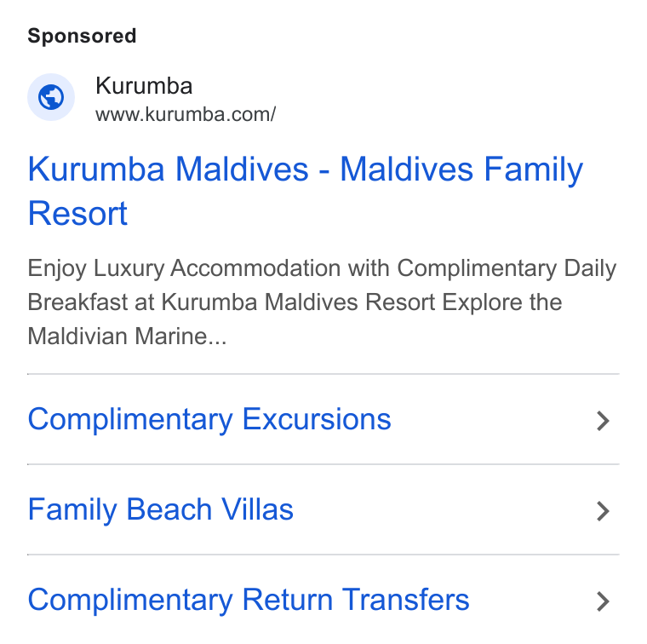Viewport: 647px width, 644px height.
Task: Click the ad description about Luxury Accommodation
Action: pyautogui.click(x=322, y=302)
